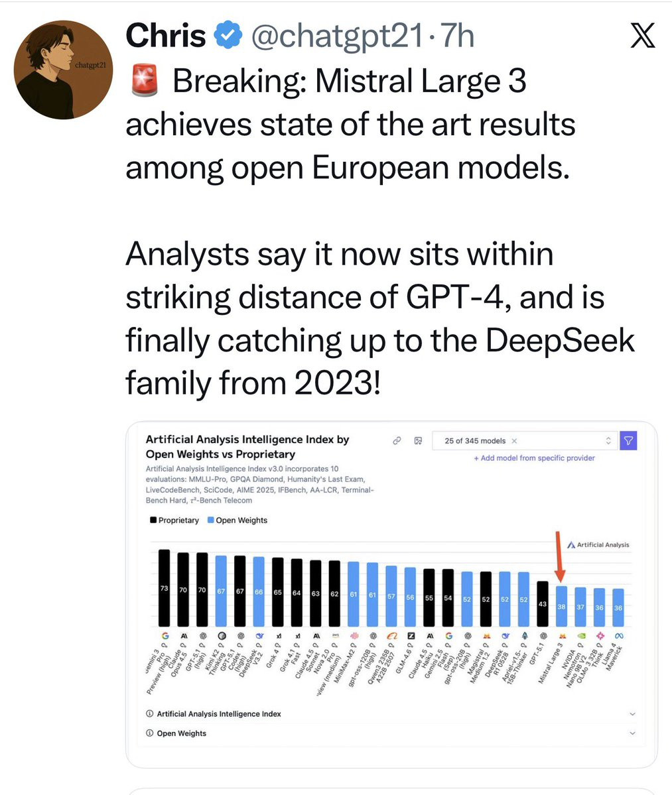Click the Meta logo under Llama 4 Maverick
672x795 pixels.
coord(619,636)
